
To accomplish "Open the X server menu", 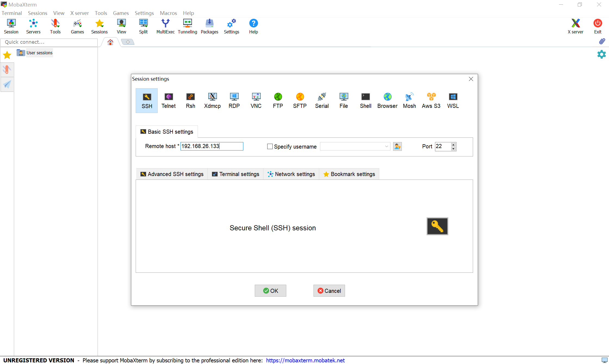I will pos(79,13).
